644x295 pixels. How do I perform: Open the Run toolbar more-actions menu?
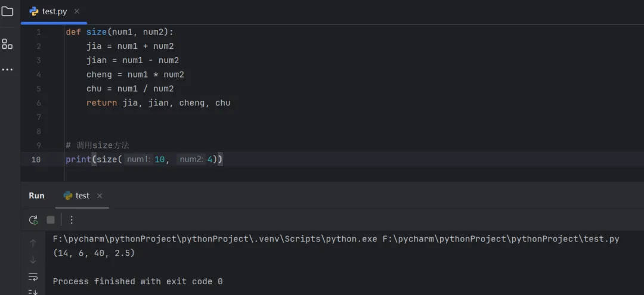(72, 220)
